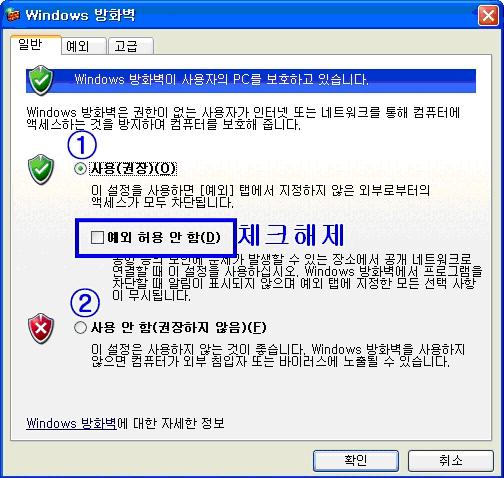Close the Windows 방화벽 dialog

[488, 15]
